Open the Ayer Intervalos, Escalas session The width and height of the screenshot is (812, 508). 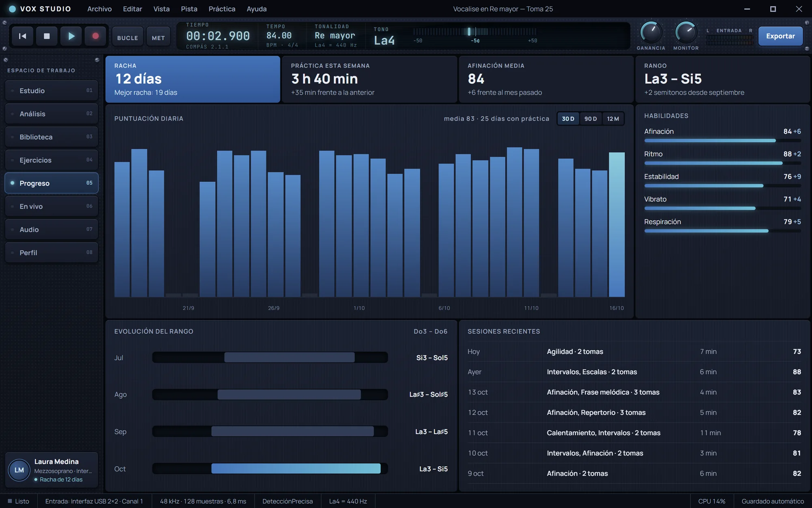tap(634, 372)
